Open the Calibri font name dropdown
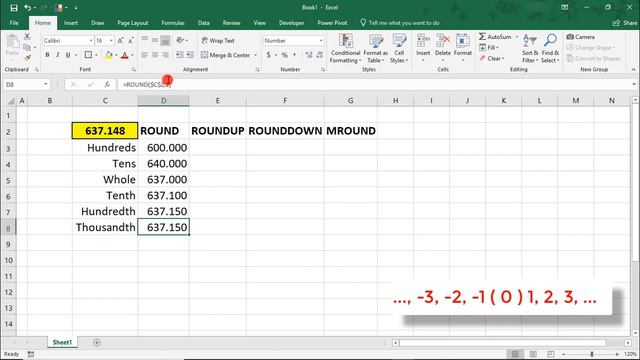The width and height of the screenshot is (640, 360). click(91, 40)
